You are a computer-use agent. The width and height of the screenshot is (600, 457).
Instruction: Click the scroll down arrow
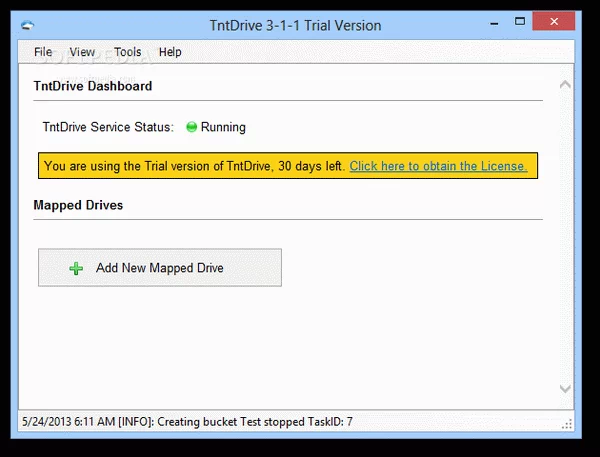565,389
